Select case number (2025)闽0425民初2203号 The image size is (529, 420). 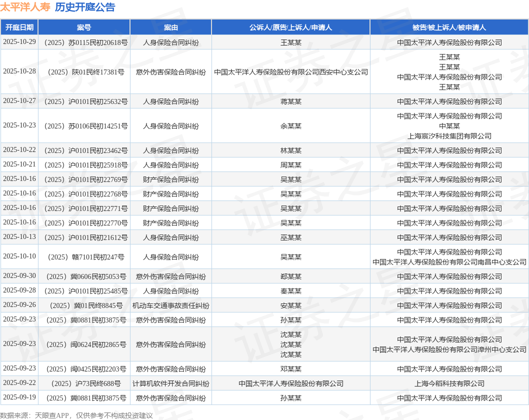point(86,369)
